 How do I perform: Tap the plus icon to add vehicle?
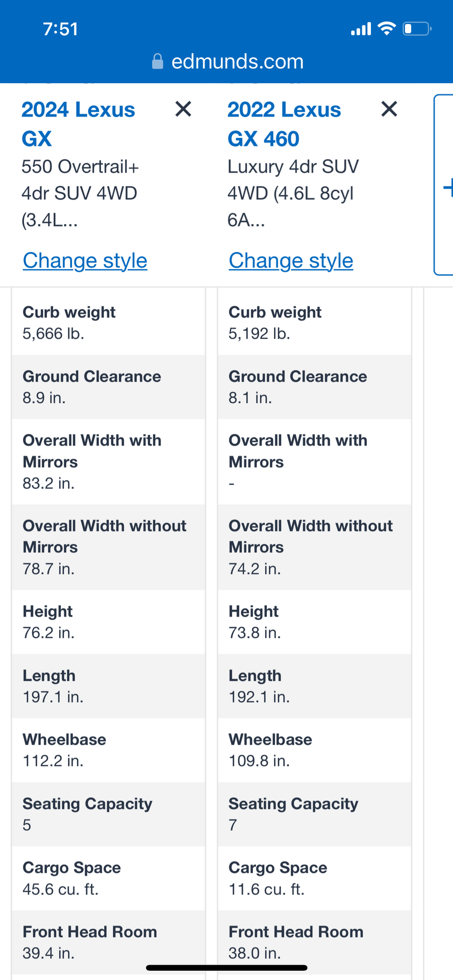click(x=447, y=187)
